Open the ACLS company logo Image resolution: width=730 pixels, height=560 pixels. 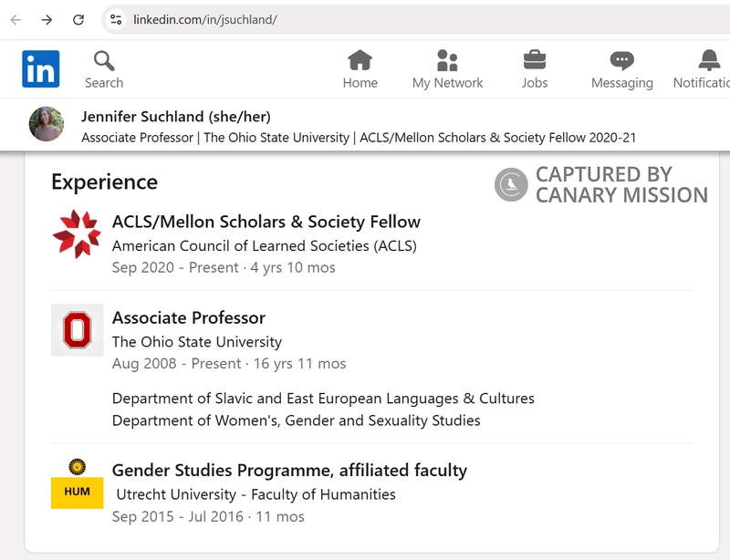click(77, 234)
